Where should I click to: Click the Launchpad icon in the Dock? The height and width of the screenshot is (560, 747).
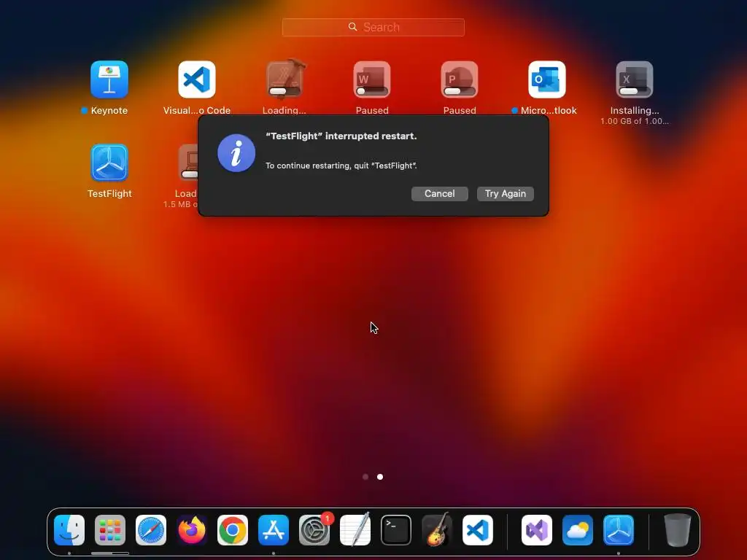pos(110,530)
